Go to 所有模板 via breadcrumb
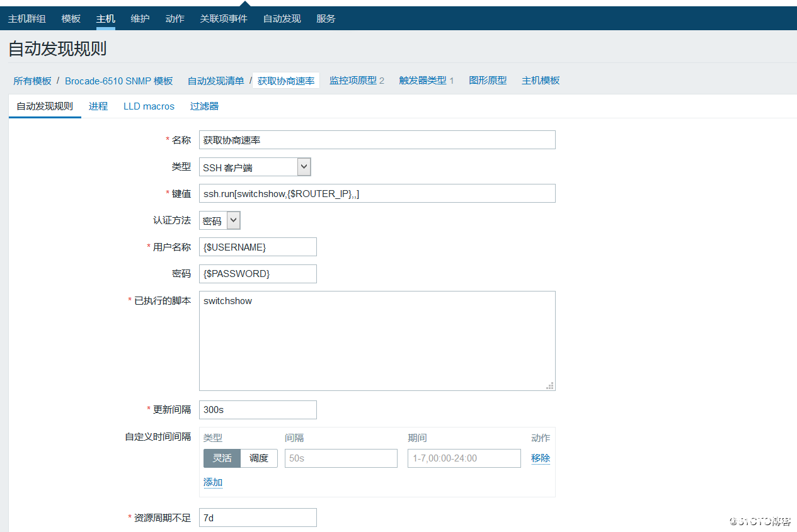797x532 pixels. [32, 80]
